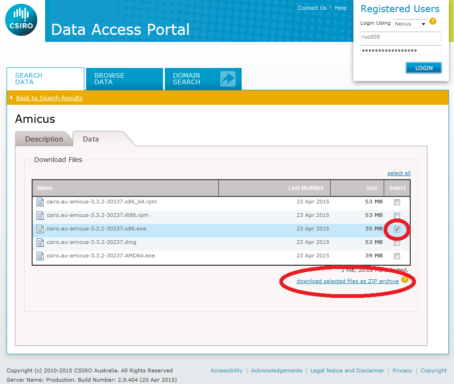The height and width of the screenshot is (384, 454).
Task: Click the Name column header
Action: pyautogui.click(x=125, y=188)
